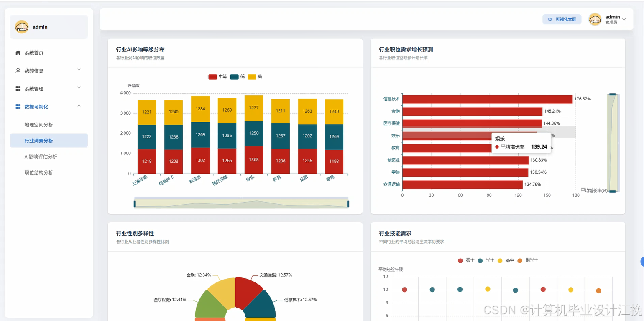Collapse the 数据可视化 submenu chevron
The width and height of the screenshot is (644, 321).
(79, 105)
